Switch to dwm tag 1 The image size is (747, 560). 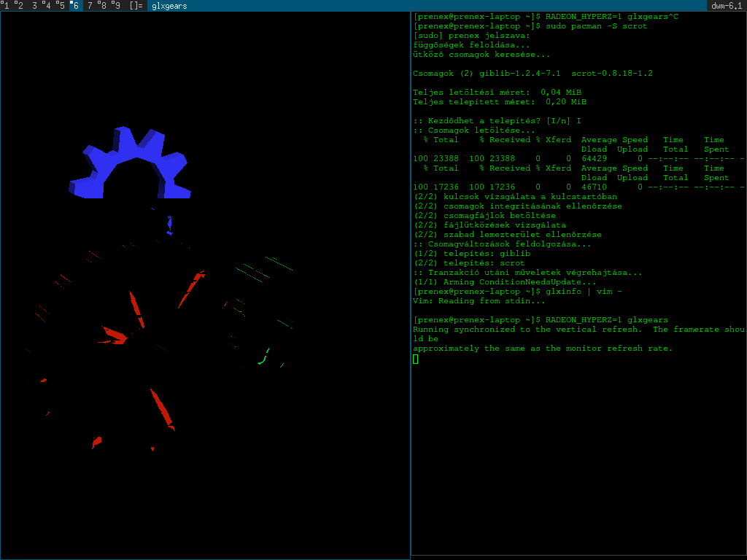point(7,6)
